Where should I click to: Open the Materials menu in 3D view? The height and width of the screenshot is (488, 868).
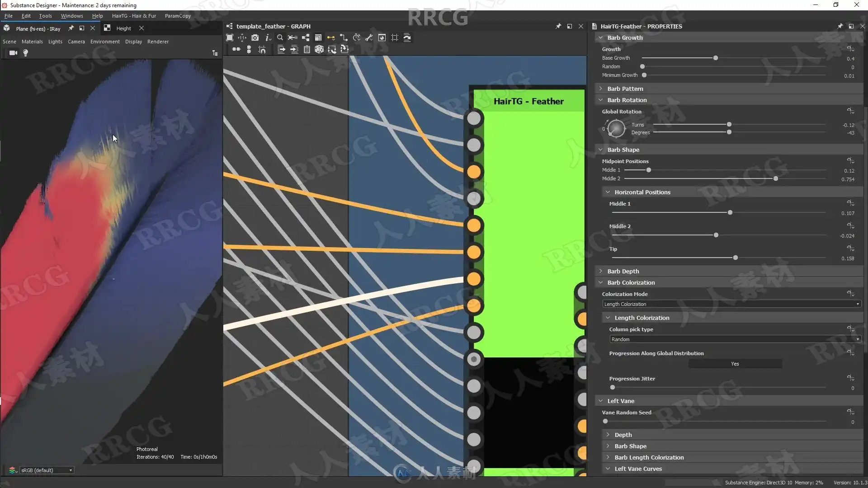click(x=32, y=42)
